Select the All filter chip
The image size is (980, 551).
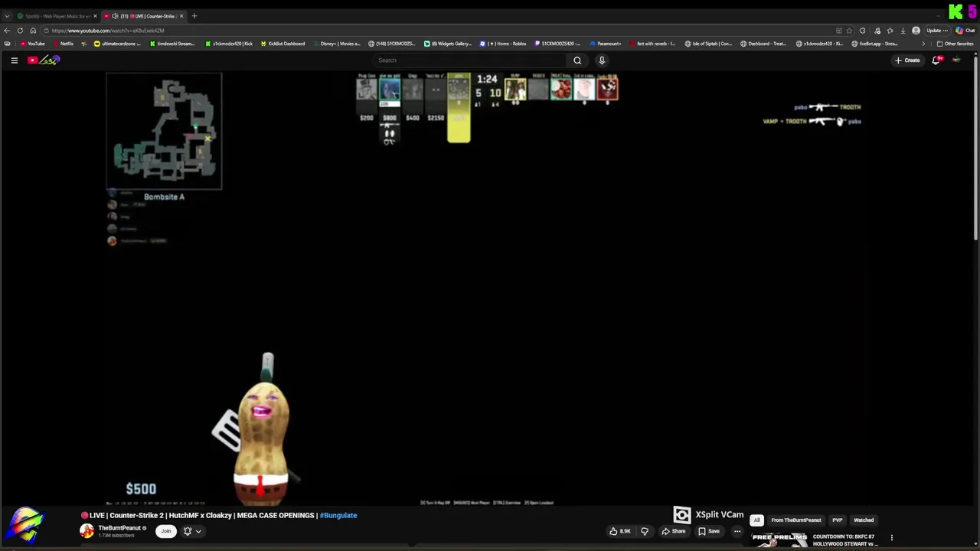click(756, 520)
